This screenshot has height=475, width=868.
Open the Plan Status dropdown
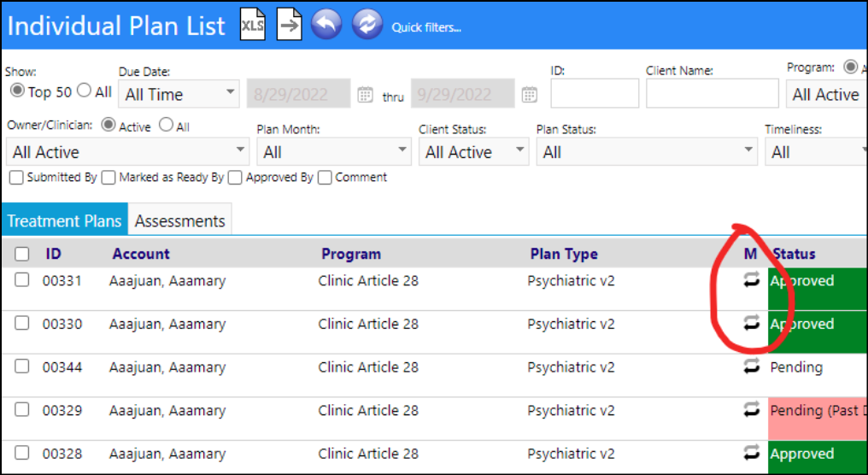[x=647, y=152]
